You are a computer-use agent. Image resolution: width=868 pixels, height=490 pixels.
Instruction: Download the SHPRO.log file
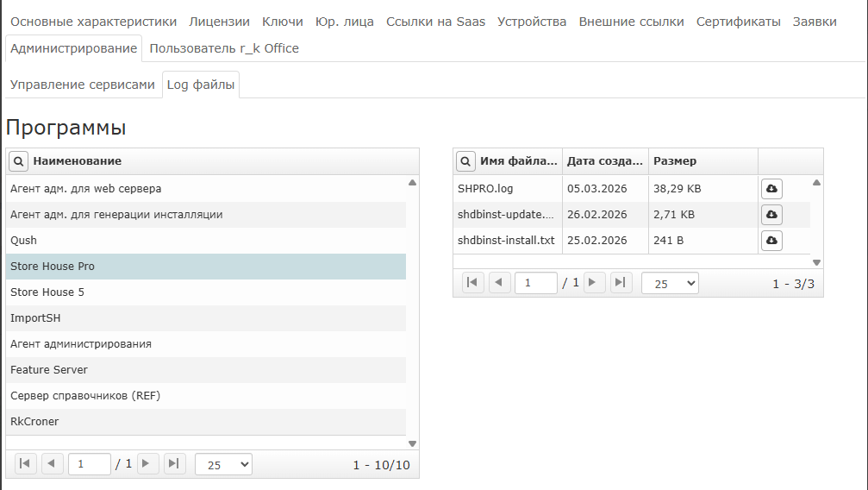(x=771, y=189)
